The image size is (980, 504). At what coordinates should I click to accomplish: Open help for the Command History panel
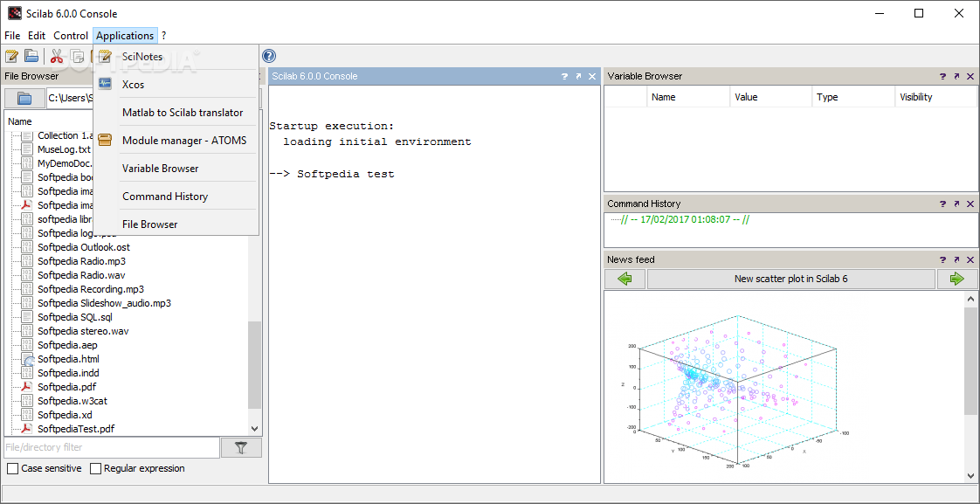(x=942, y=204)
